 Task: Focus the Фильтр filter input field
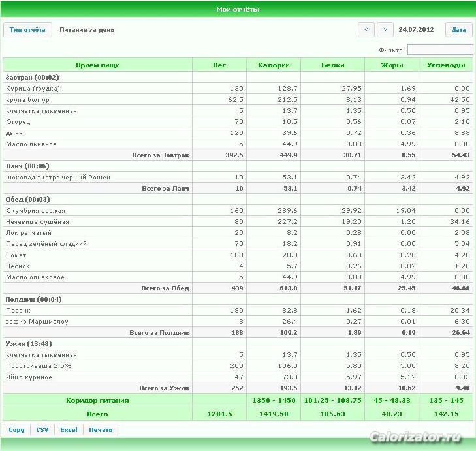440,50
